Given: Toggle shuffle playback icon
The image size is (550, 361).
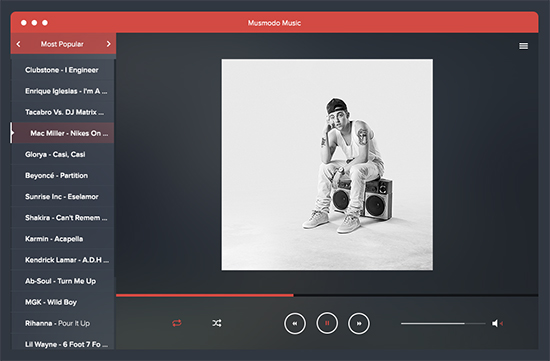Looking at the screenshot, I should click(x=217, y=323).
